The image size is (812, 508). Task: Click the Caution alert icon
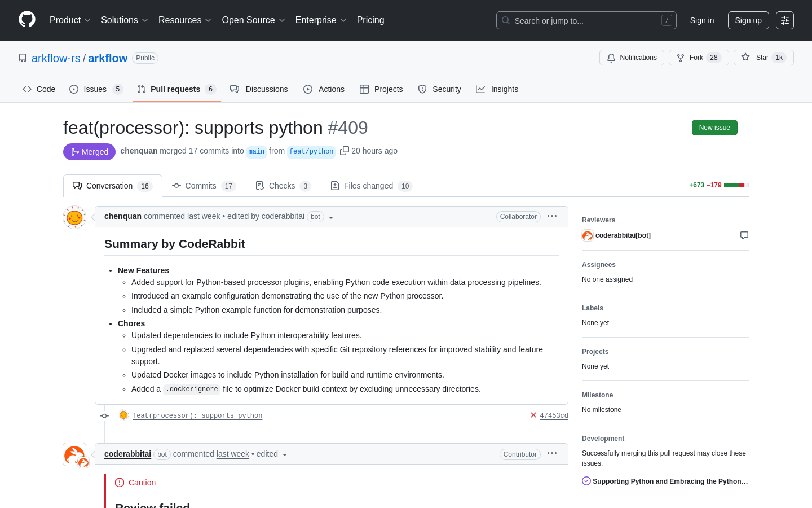[120, 483]
